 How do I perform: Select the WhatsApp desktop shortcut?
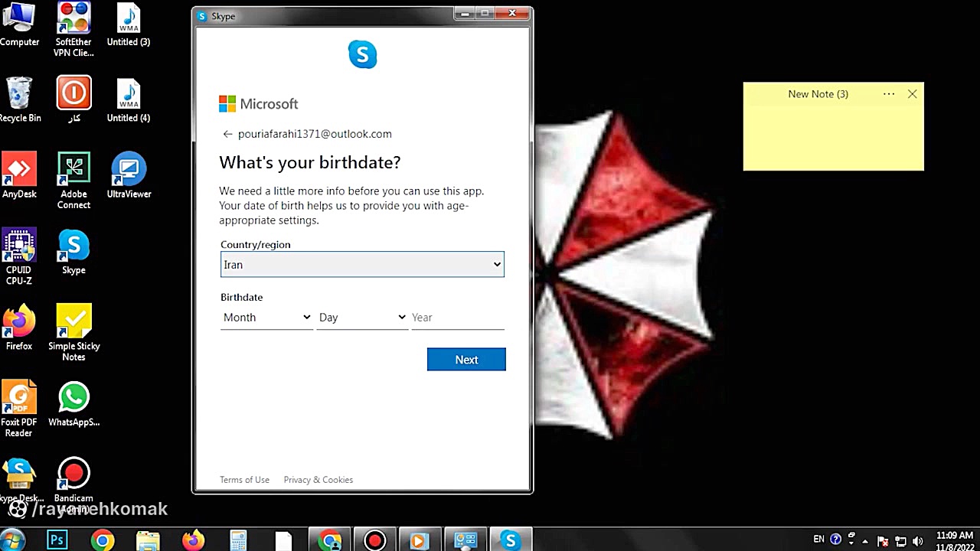click(x=73, y=404)
